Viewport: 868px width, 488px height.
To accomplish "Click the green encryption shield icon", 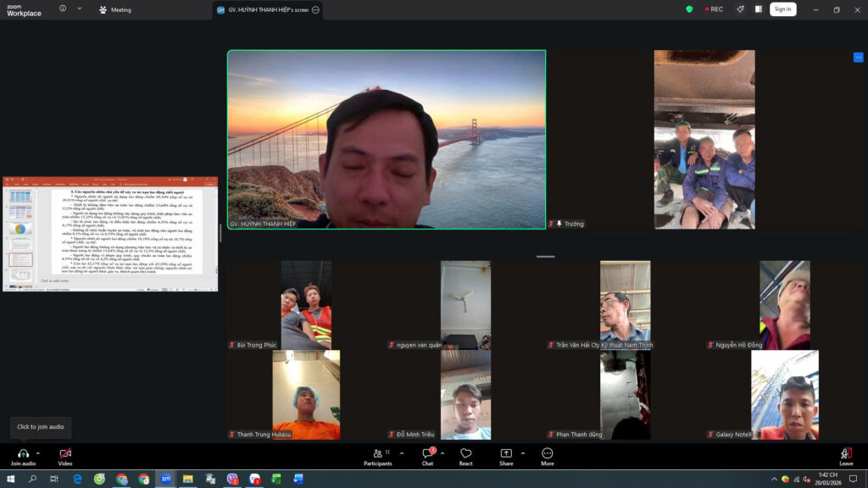I will [x=689, y=9].
